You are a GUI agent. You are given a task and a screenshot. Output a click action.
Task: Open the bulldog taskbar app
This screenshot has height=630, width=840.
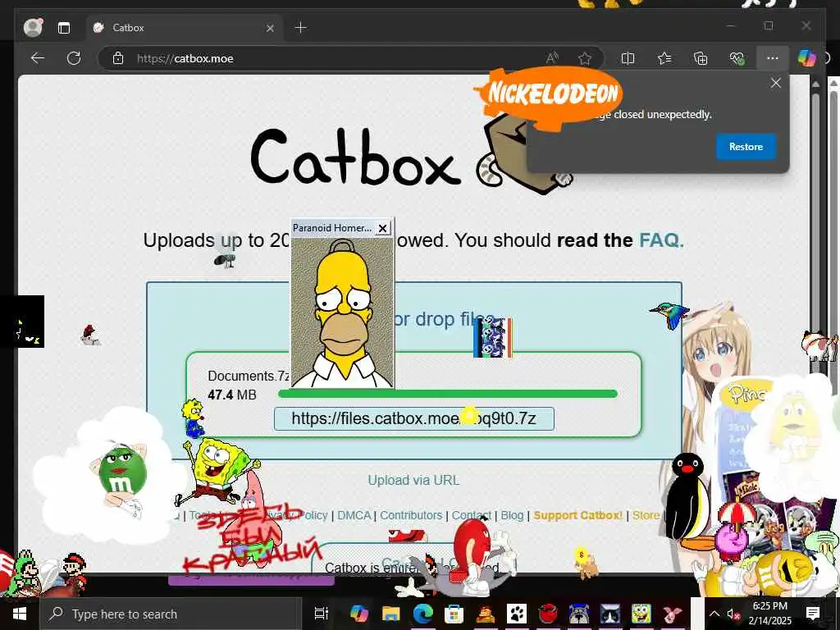(579, 614)
